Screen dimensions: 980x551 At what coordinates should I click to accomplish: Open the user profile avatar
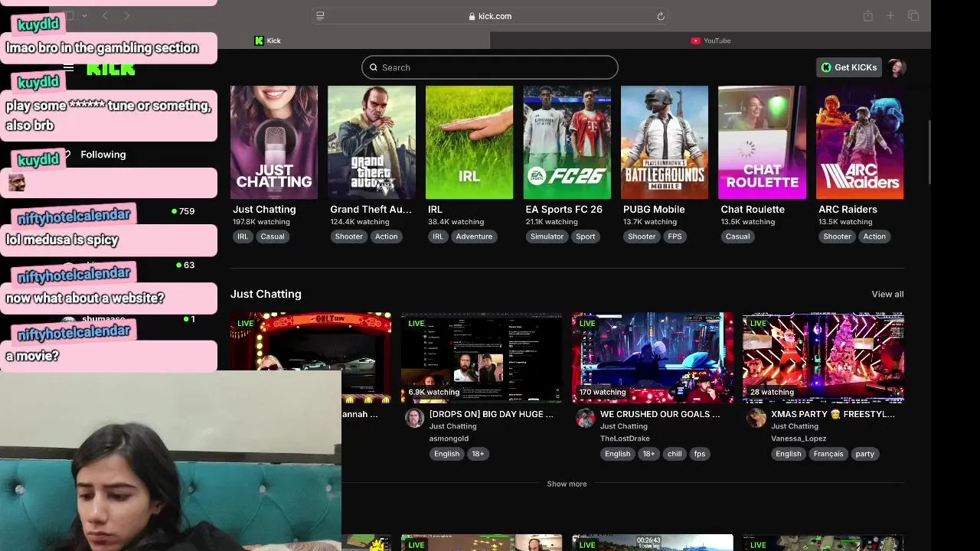[897, 67]
